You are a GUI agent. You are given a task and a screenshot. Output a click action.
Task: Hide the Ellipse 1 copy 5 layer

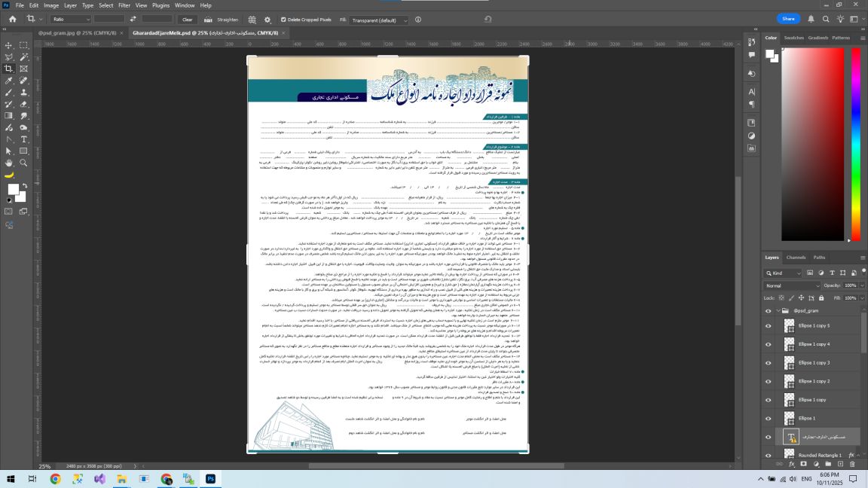point(768,325)
